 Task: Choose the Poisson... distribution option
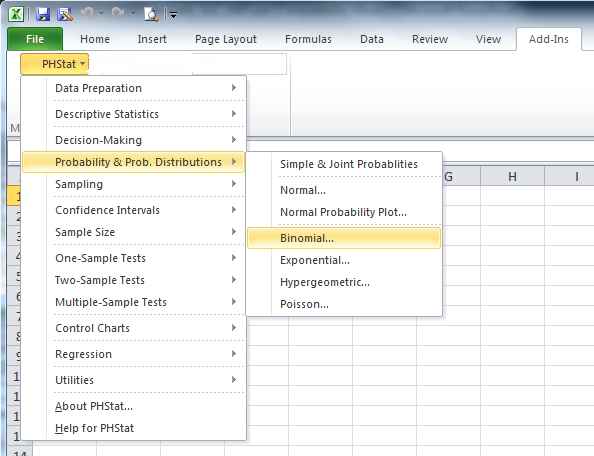click(344, 304)
